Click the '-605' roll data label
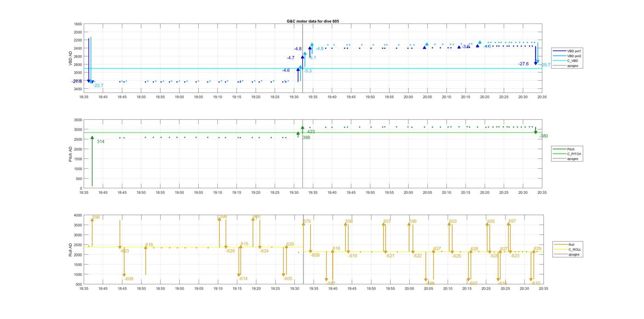This screenshot has width=644, height=319. [x=287, y=279]
